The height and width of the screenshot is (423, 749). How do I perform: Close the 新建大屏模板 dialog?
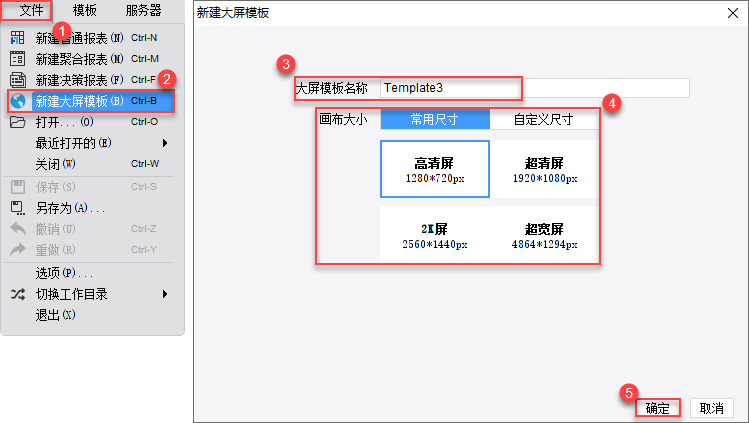(x=733, y=13)
